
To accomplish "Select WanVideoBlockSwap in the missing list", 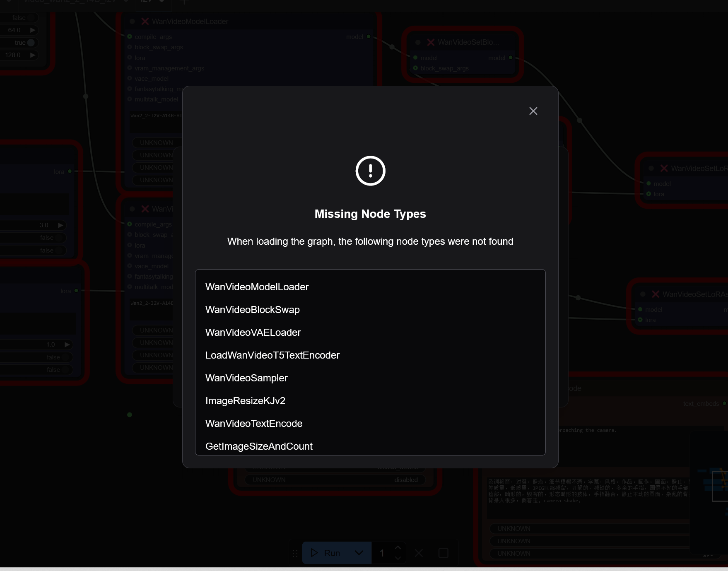I will click(x=252, y=310).
